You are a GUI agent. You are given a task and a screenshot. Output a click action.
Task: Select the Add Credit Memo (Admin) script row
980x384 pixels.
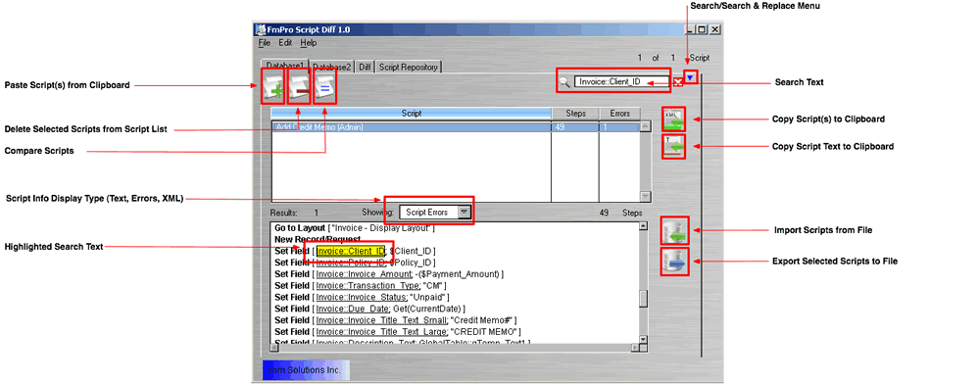pyautogui.click(x=456, y=126)
